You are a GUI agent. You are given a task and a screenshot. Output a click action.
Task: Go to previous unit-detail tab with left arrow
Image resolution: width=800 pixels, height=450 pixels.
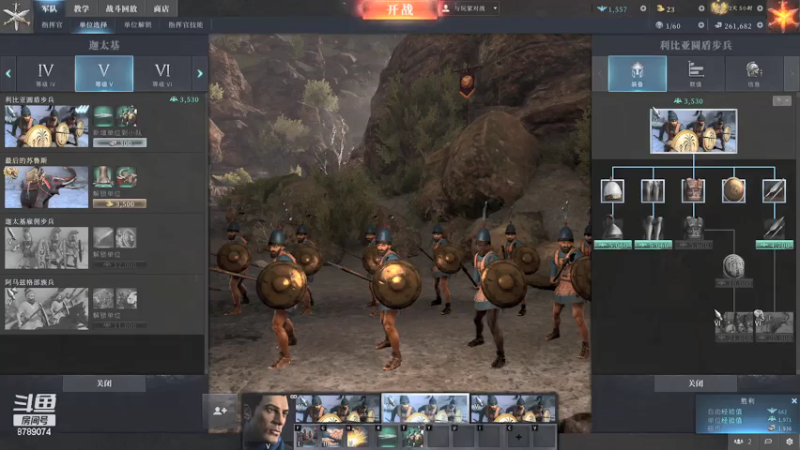click(599, 73)
